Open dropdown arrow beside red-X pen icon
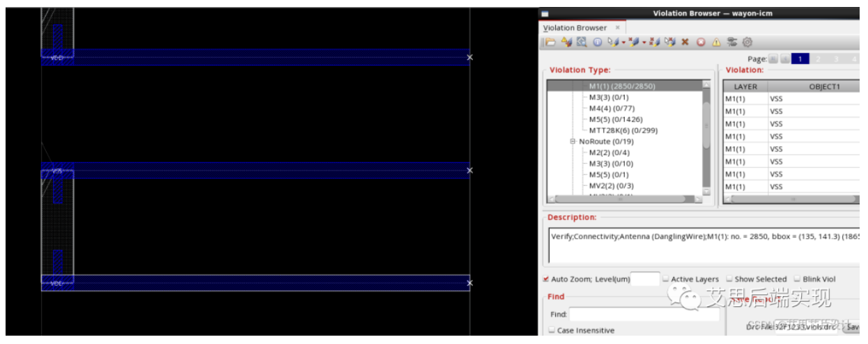 644,42
